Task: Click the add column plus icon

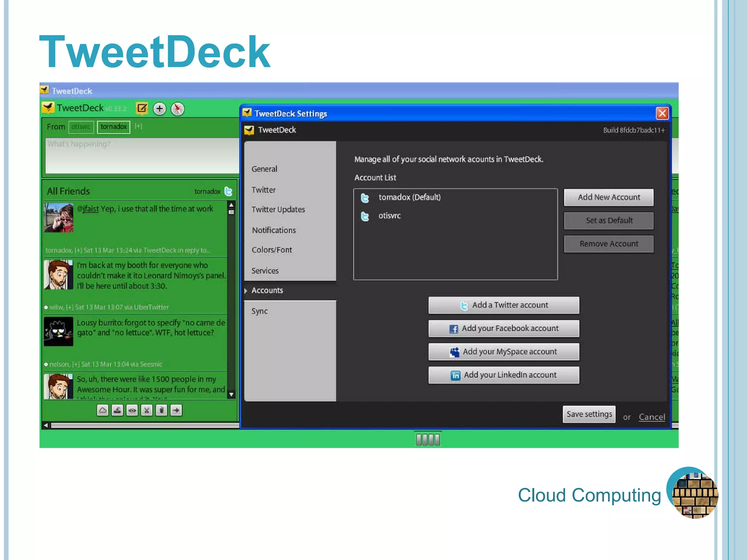Action: tap(159, 109)
